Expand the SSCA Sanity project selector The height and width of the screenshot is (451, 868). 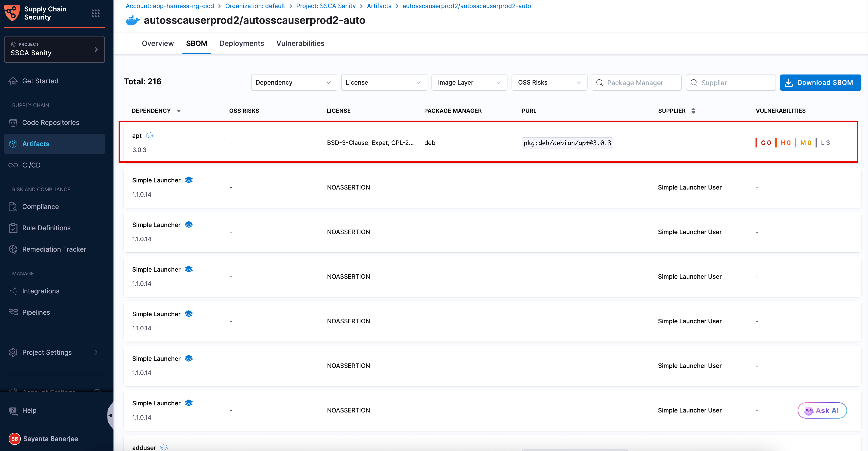coord(54,49)
